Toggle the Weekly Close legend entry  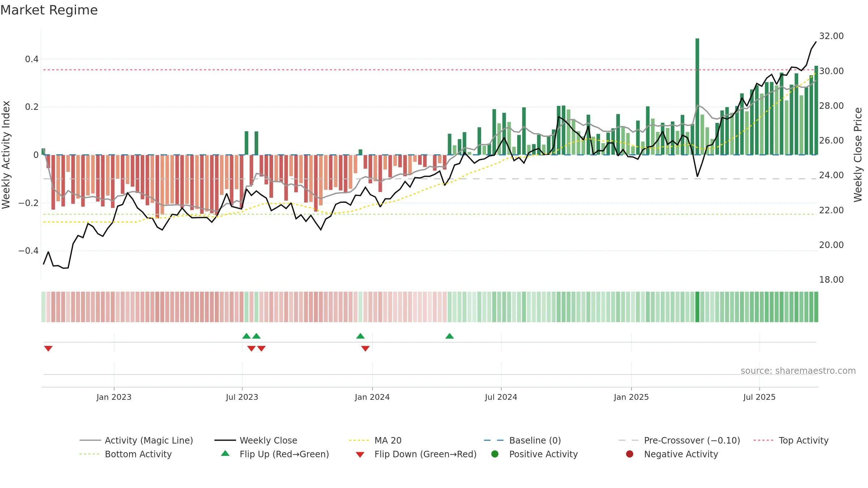click(x=256, y=440)
